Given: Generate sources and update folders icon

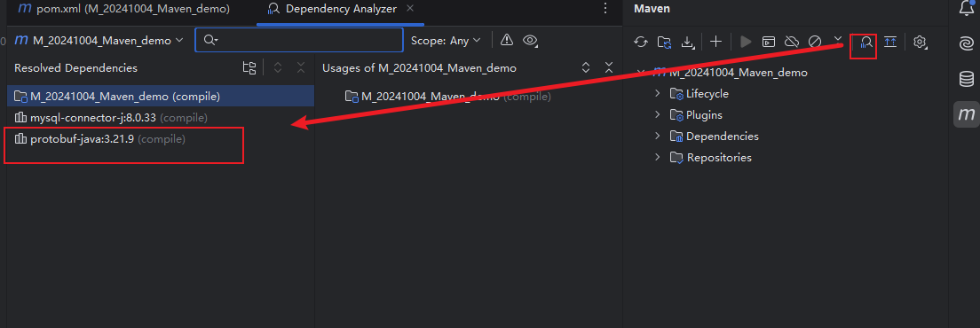Looking at the screenshot, I should tap(664, 42).
